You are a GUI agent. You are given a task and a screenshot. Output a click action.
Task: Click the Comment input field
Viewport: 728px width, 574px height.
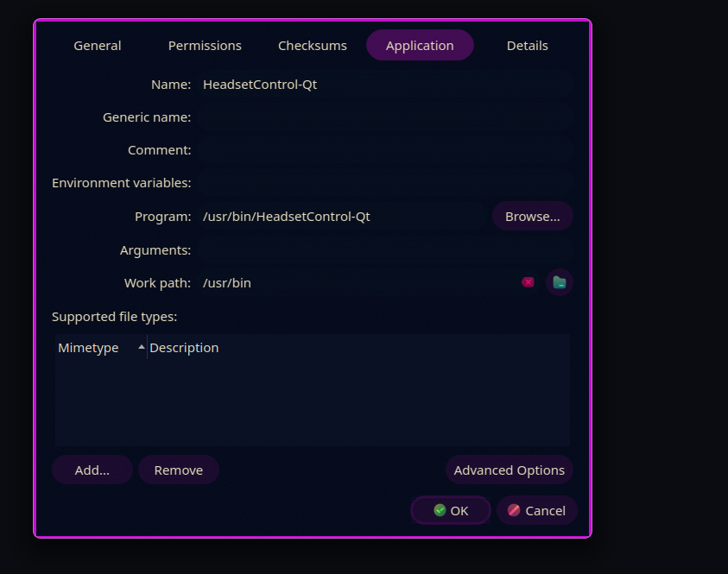click(386, 150)
